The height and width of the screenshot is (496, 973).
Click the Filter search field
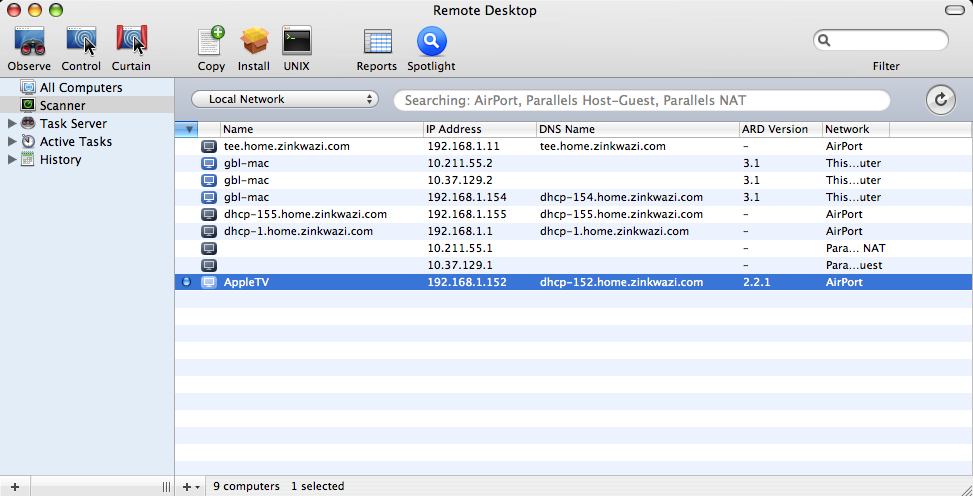click(881, 40)
